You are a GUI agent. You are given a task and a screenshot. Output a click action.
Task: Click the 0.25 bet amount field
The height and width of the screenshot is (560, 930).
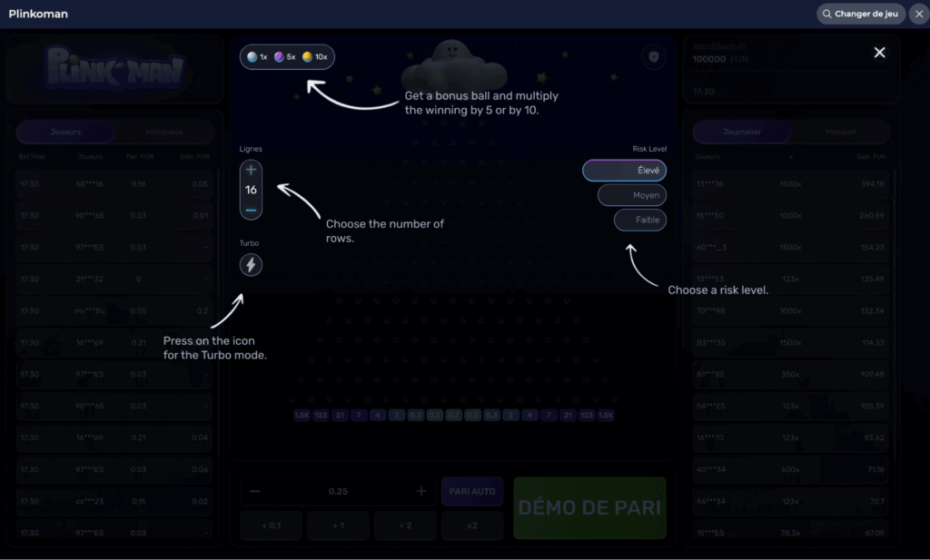click(x=338, y=491)
